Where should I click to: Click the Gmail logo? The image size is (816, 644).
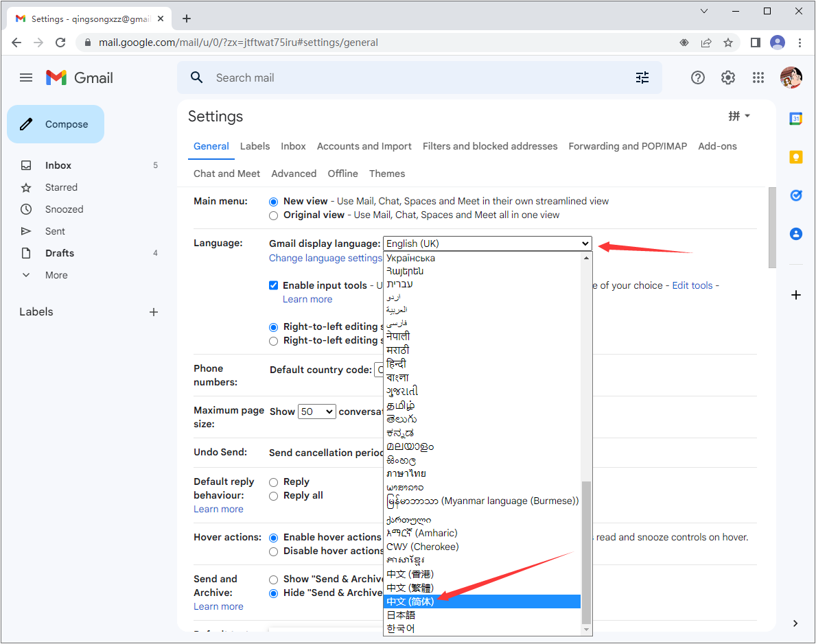(x=79, y=78)
